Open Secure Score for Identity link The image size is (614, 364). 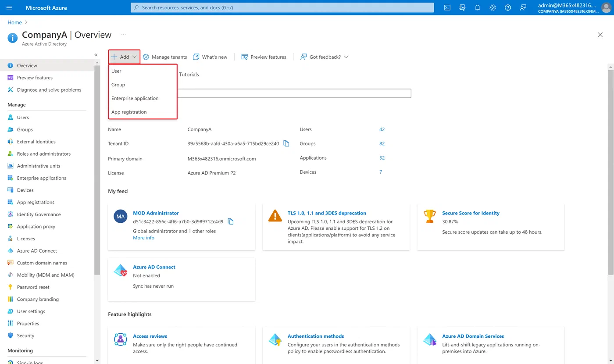(x=471, y=213)
